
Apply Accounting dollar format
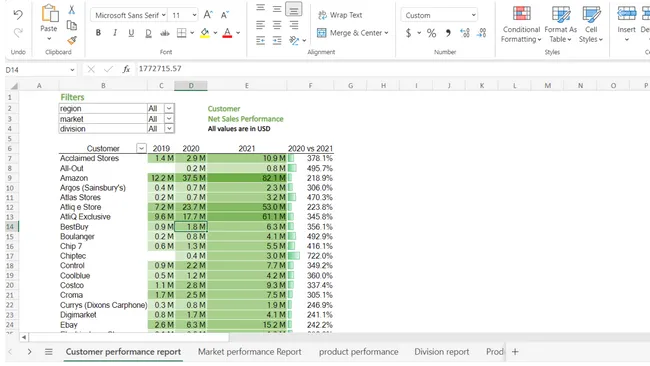(x=409, y=33)
